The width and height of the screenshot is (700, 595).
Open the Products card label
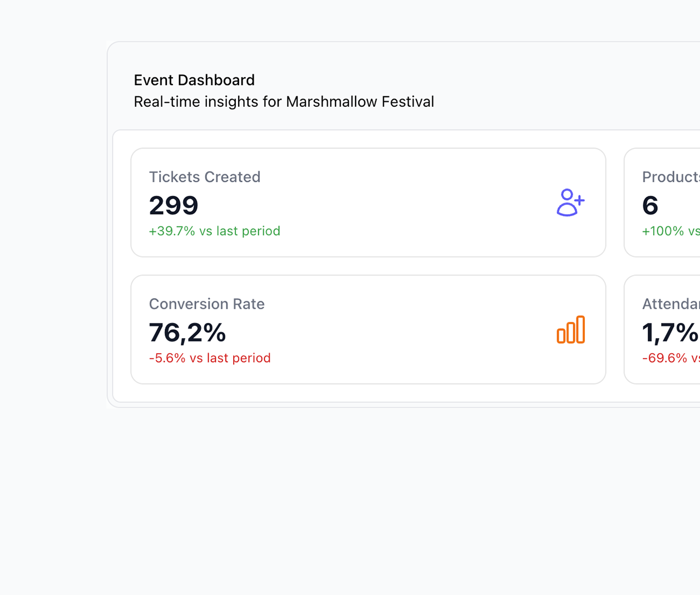click(670, 177)
